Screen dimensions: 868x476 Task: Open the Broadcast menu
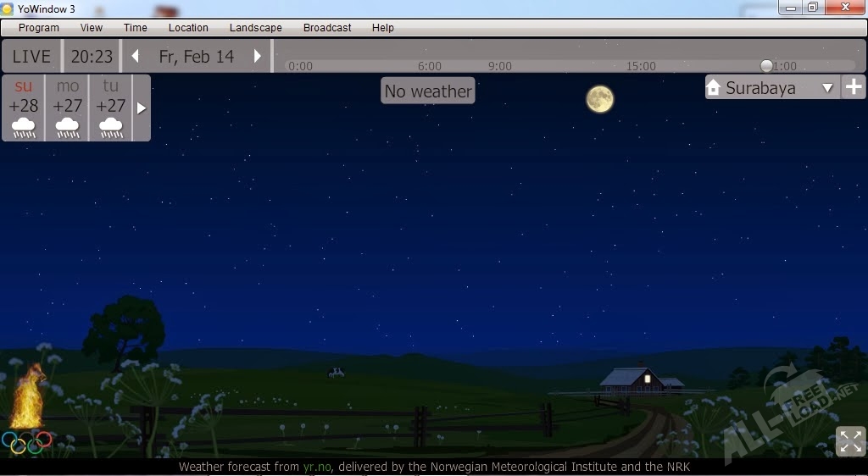click(x=327, y=28)
